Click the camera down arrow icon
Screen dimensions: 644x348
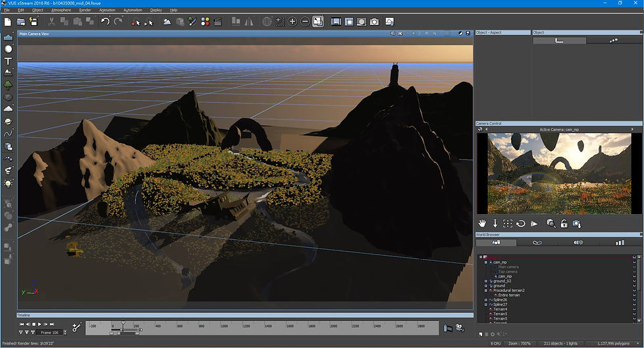(495, 223)
